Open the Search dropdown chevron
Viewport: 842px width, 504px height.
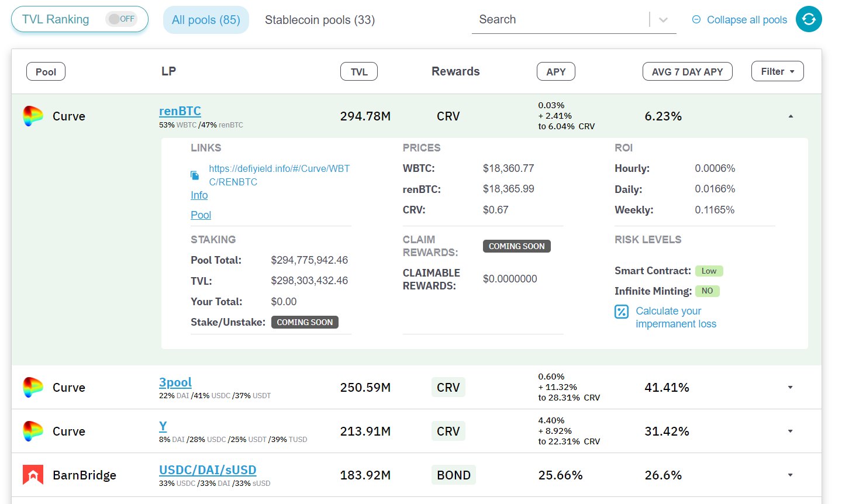tap(663, 20)
